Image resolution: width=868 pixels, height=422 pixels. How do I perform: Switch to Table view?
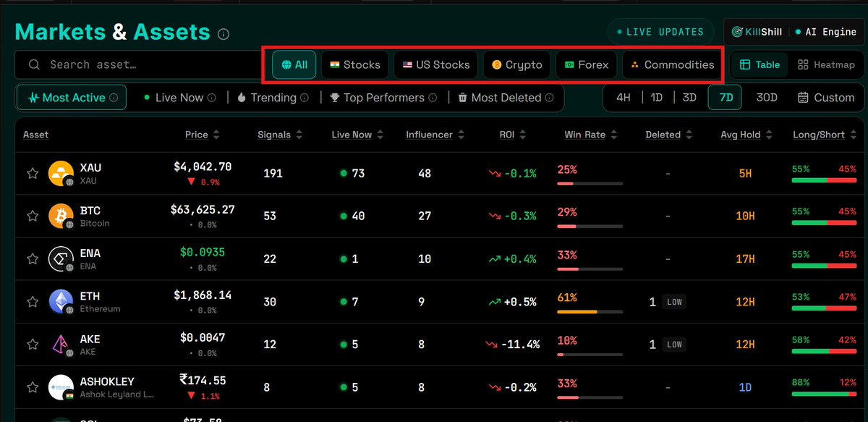click(759, 64)
